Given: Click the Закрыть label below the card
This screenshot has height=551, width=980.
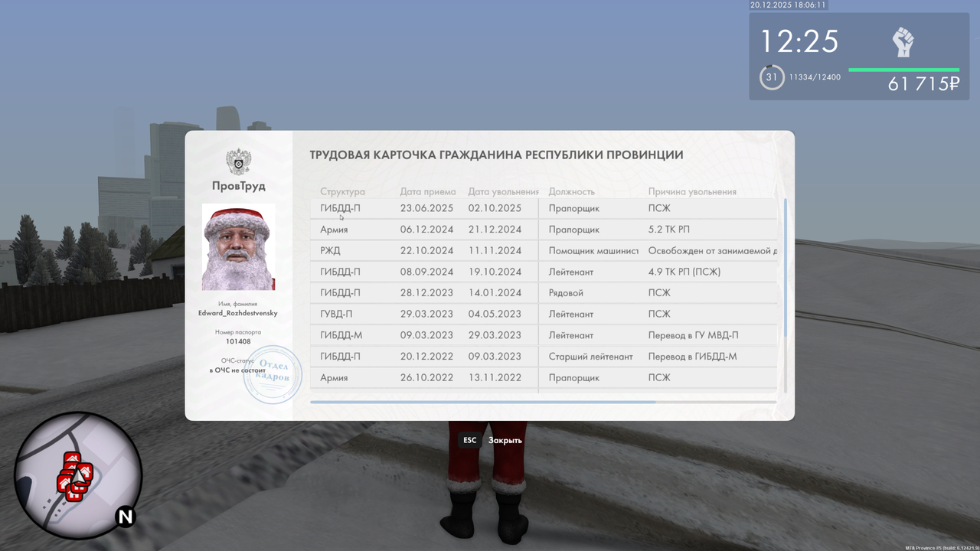Looking at the screenshot, I should coord(505,440).
